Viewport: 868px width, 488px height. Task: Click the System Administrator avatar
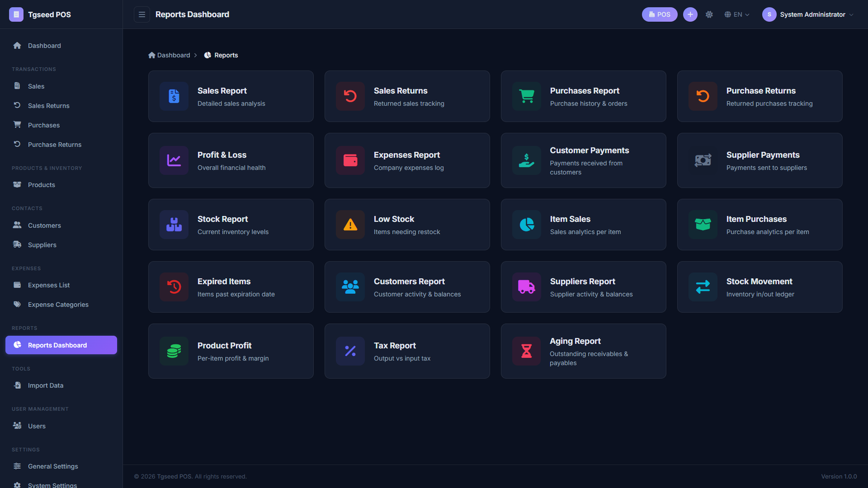click(769, 15)
